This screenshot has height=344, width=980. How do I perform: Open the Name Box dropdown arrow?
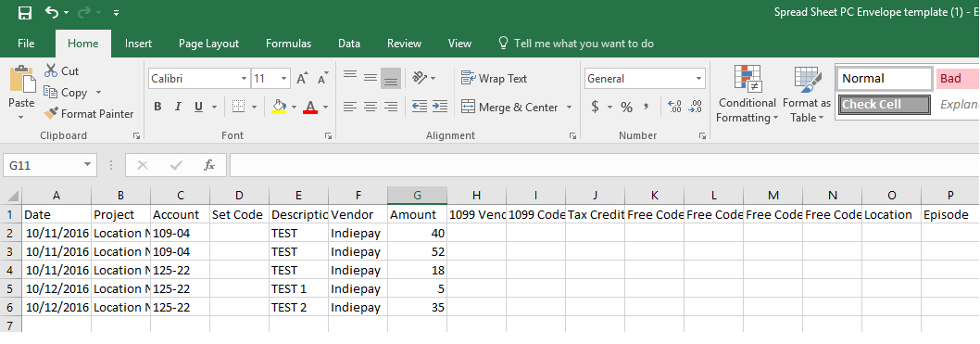[86, 165]
